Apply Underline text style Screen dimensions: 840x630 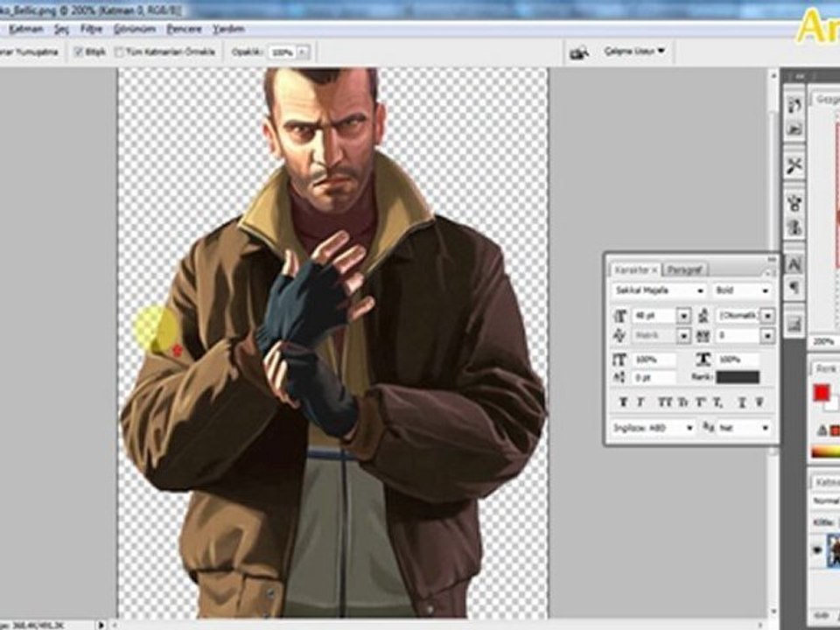pos(742,402)
